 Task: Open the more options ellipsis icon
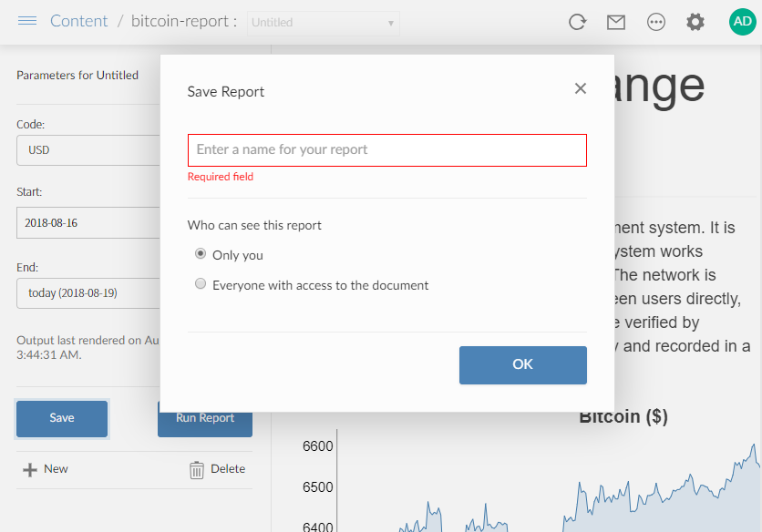656,22
